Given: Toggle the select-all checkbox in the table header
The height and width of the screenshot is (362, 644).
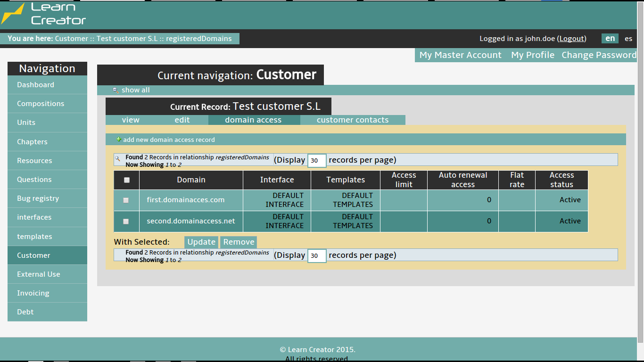Looking at the screenshot, I should click(x=126, y=180).
